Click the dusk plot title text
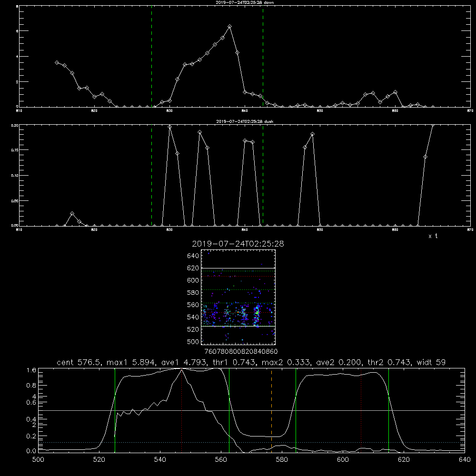The image size is (476, 476). [x=245, y=121]
